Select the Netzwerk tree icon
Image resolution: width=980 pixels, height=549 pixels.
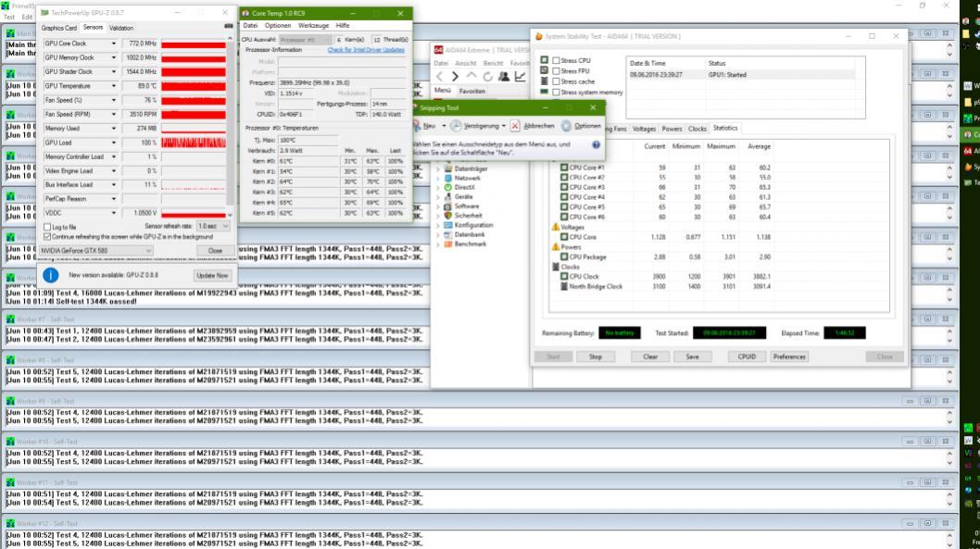(x=448, y=178)
